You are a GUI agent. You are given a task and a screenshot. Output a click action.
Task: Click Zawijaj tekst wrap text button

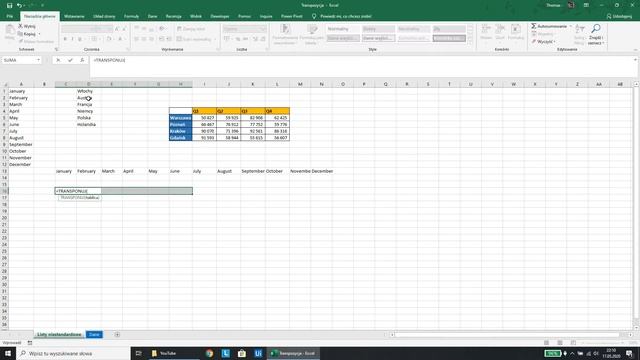191,29
